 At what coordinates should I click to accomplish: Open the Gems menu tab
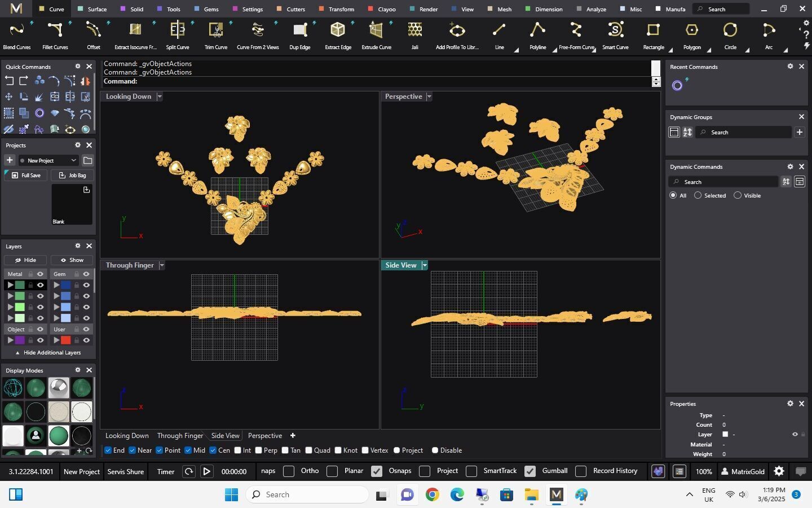point(206,9)
